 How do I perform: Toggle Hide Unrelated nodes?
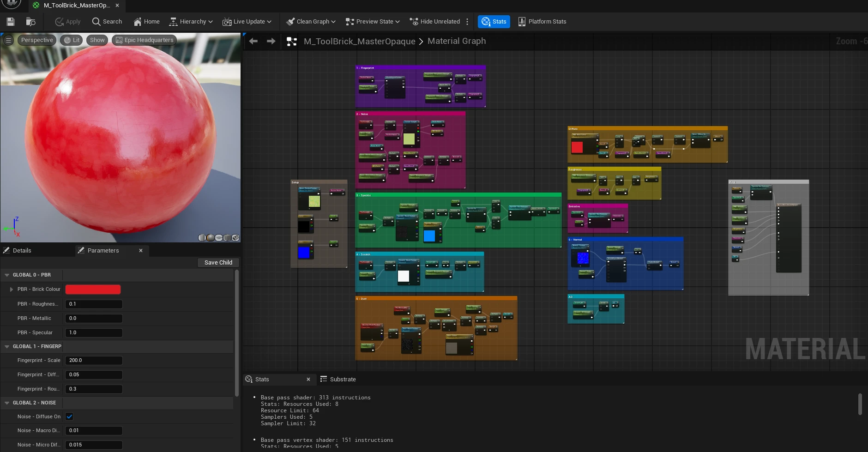click(435, 21)
